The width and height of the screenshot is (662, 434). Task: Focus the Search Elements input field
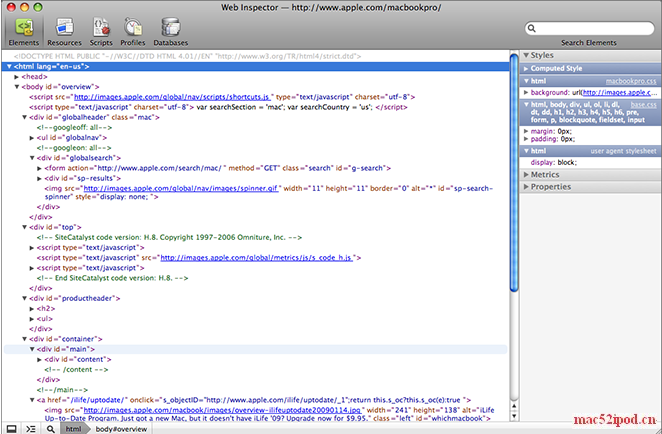tap(589, 28)
